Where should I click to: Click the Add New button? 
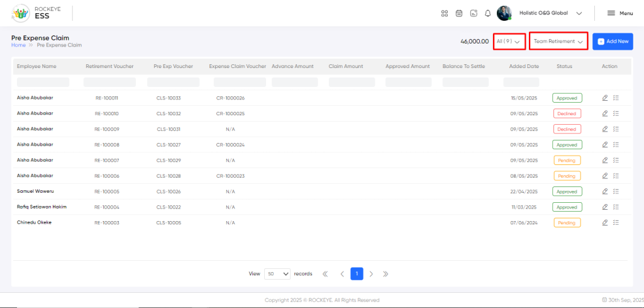(x=613, y=42)
